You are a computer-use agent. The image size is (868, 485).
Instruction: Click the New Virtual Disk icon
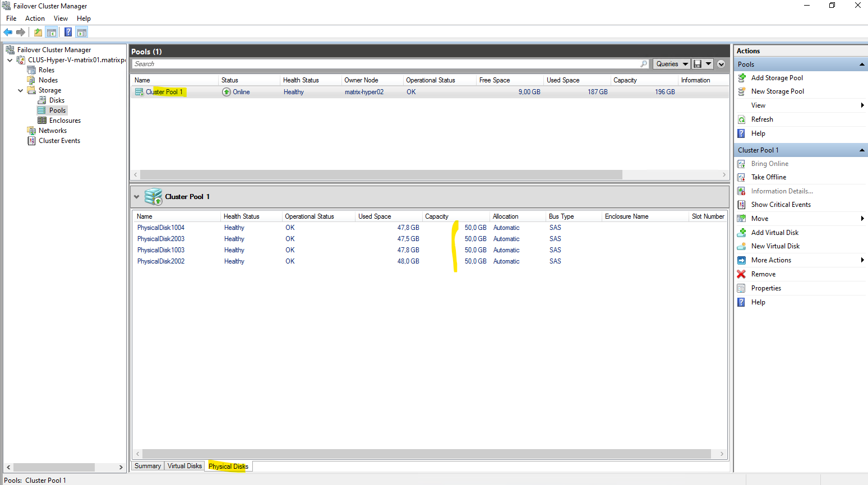click(x=741, y=246)
